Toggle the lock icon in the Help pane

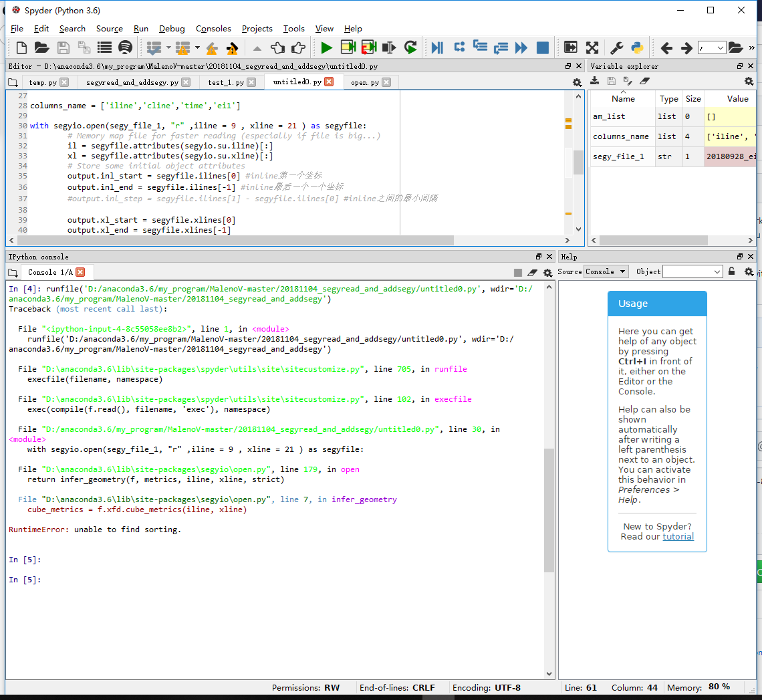pyautogui.click(x=733, y=271)
